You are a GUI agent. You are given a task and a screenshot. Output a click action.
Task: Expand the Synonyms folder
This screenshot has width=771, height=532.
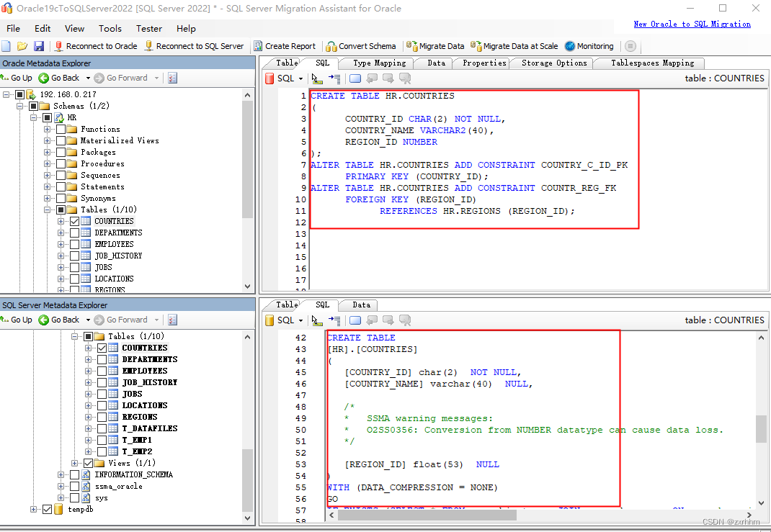47,199
